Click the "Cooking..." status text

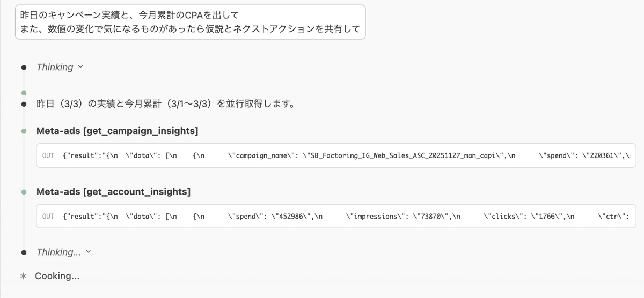coord(57,276)
